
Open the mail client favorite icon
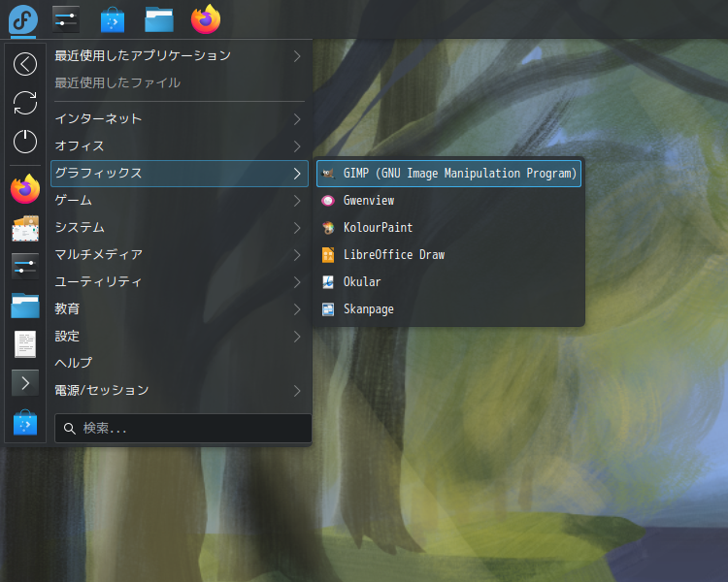tap(25, 228)
